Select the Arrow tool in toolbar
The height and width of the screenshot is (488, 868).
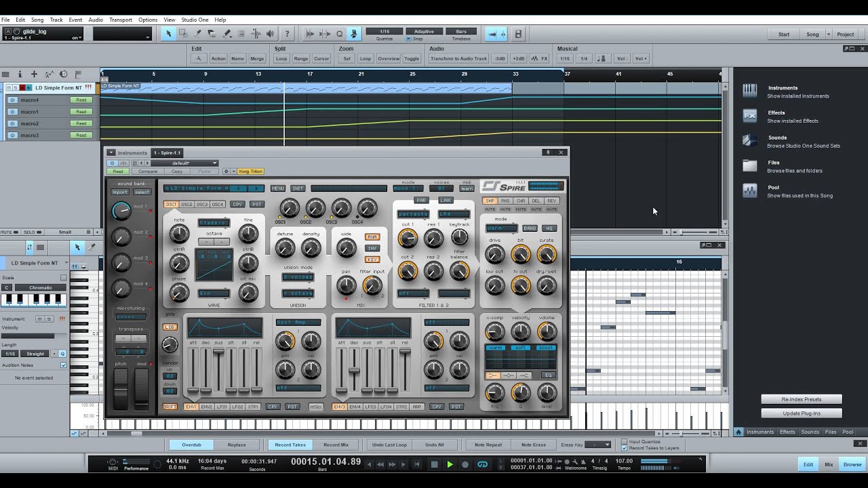coord(169,34)
